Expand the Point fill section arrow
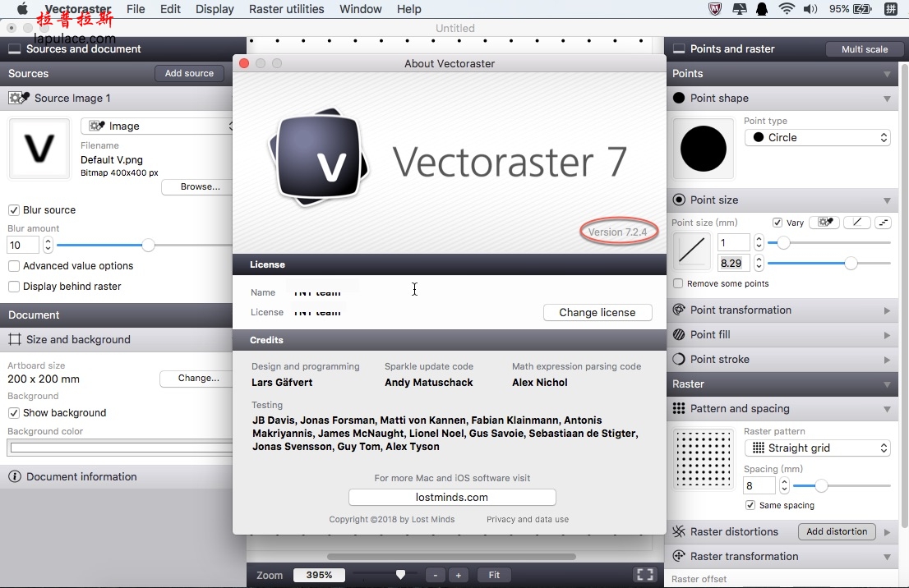This screenshot has width=909, height=588. 887,335
